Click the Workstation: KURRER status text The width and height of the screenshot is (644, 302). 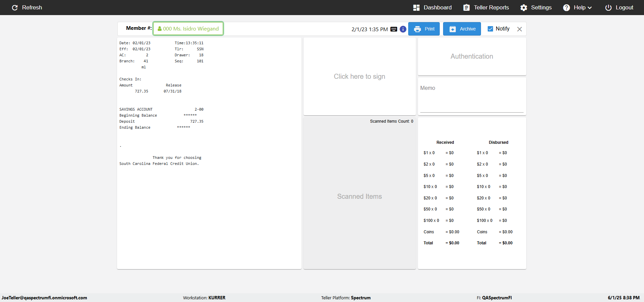point(204,298)
